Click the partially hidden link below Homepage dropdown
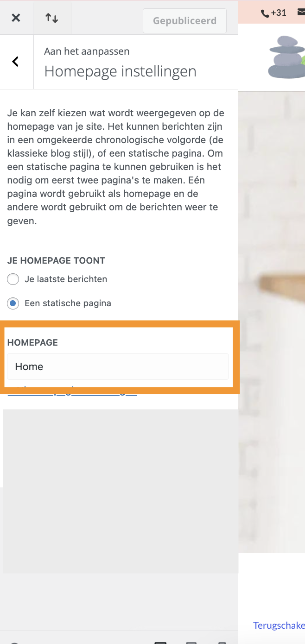The image size is (305, 644). click(x=72, y=391)
